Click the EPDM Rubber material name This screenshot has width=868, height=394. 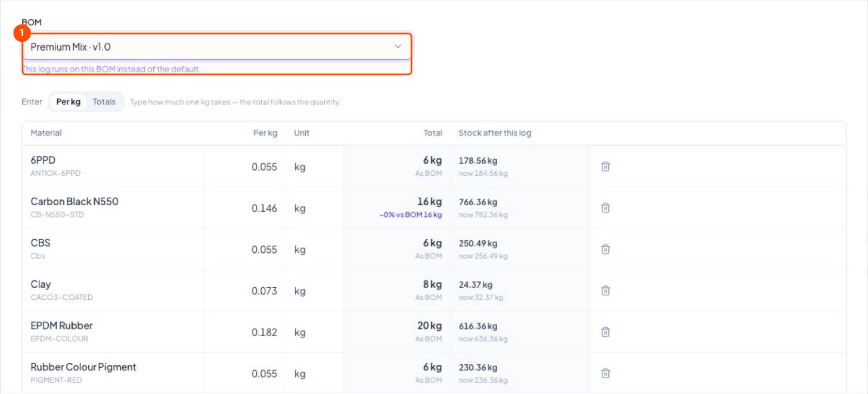pos(61,325)
